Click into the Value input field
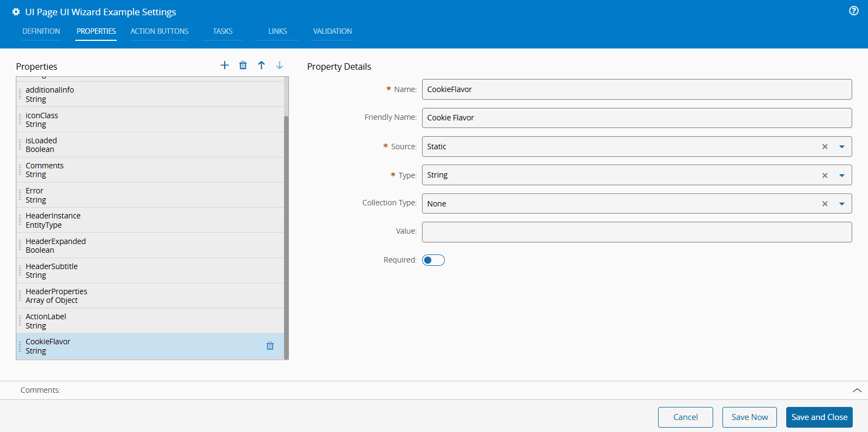This screenshot has width=868, height=432. coord(636,232)
